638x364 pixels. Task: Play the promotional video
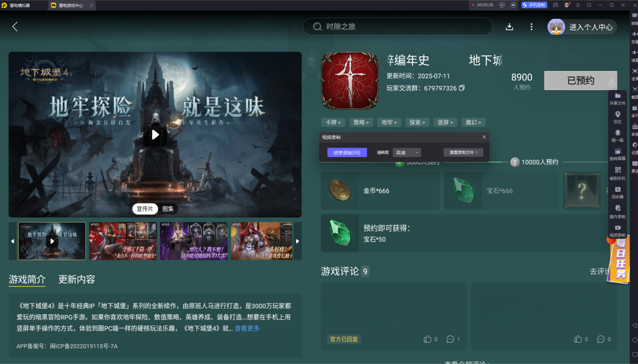[155, 134]
